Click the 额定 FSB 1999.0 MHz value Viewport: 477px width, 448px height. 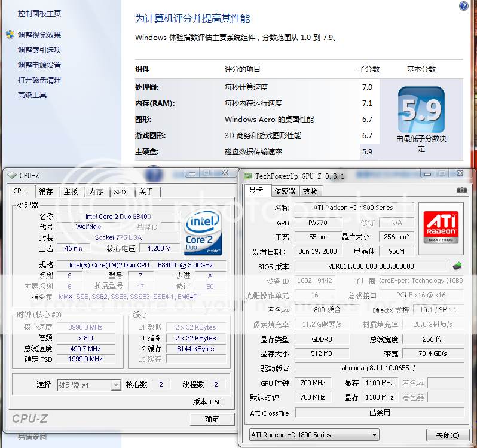tap(86, 359)
